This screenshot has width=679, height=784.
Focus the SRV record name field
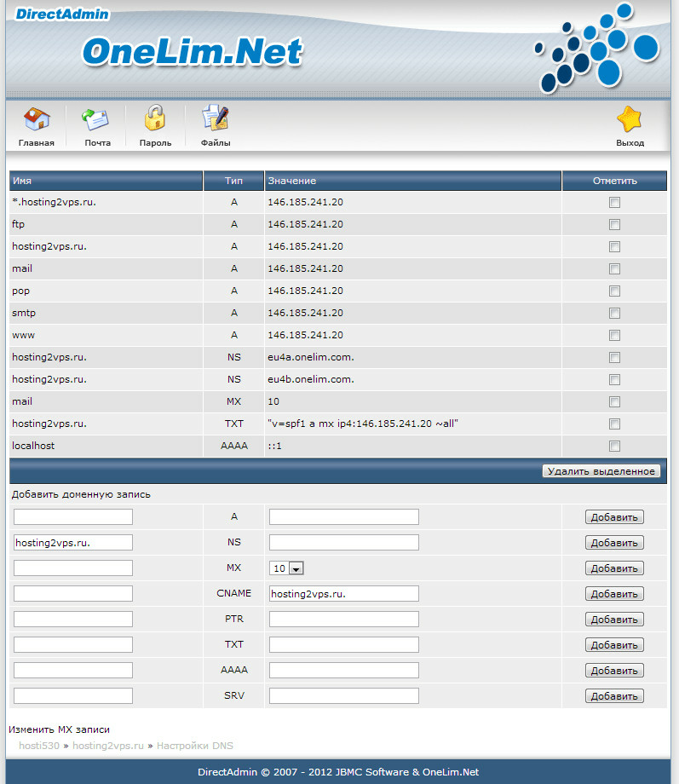point(73,696)
